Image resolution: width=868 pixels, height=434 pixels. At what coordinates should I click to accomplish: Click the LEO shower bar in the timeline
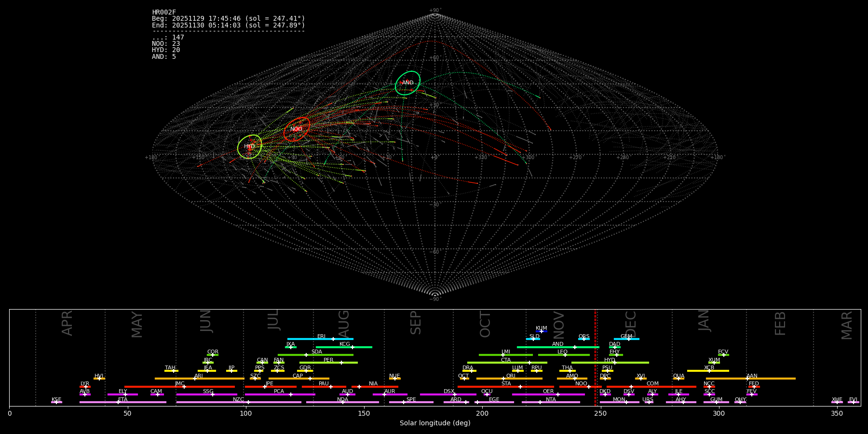tap(564, 355)
